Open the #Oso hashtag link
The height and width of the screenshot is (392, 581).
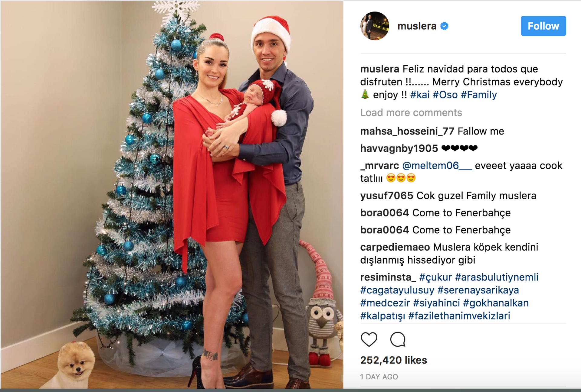pyautogui.click(x=445, y=95)
